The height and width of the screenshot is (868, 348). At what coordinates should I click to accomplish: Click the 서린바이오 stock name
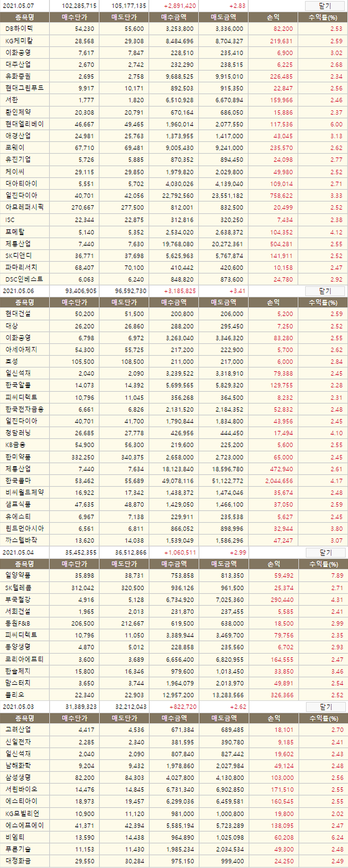tap(21, 789)
